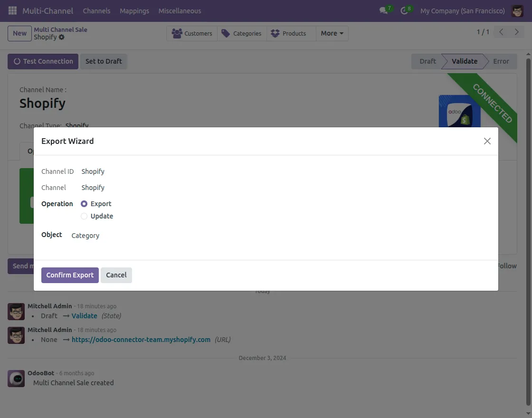Viewport: 532px width, 418px height.
Task: Click the apps grid icon
Action: click(12, 10)
